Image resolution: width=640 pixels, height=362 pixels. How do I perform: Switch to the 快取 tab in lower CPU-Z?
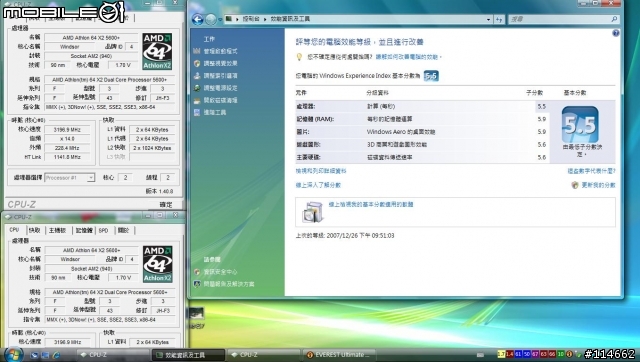[35, 231]
